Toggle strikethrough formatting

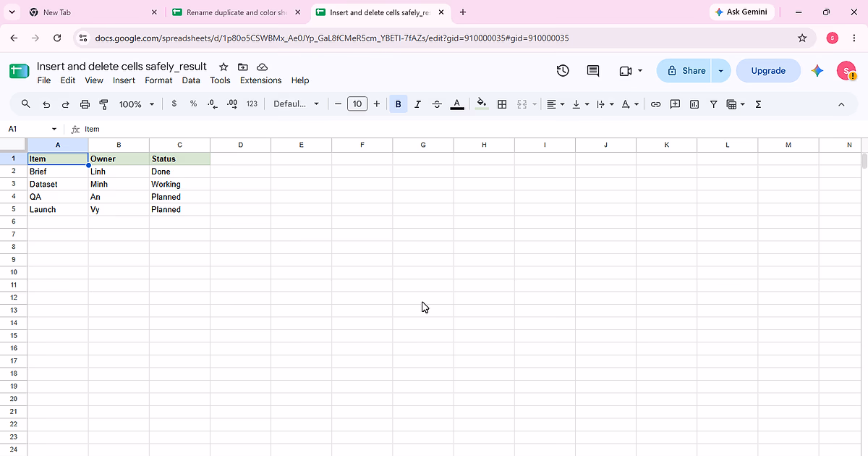pos(437,104)
